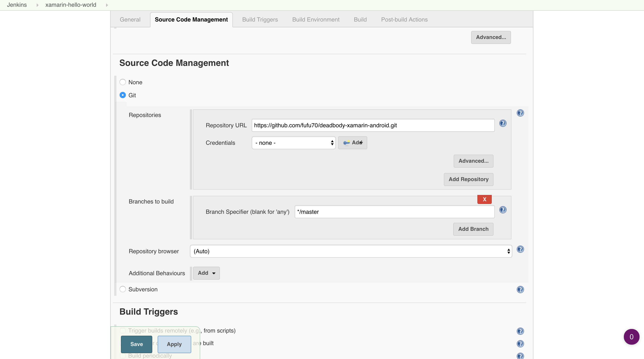Click the Add Branch button

473,229
